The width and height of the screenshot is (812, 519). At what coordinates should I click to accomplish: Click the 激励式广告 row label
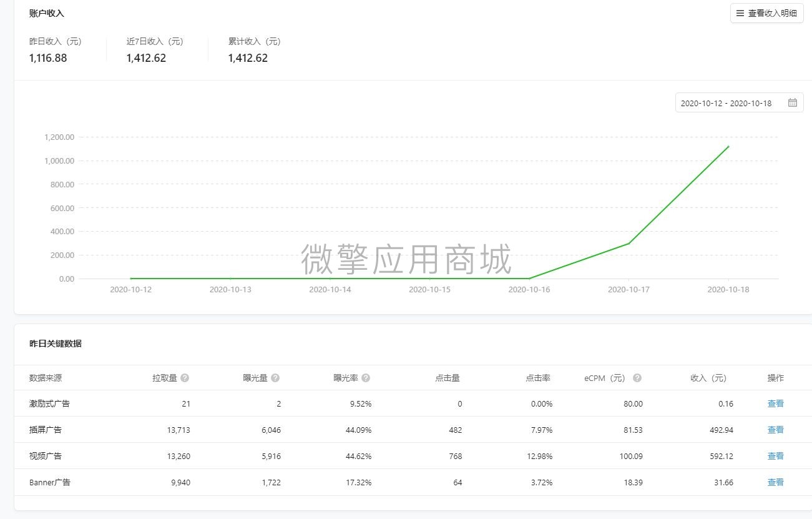pyautogui.click(x=49, y=403)
